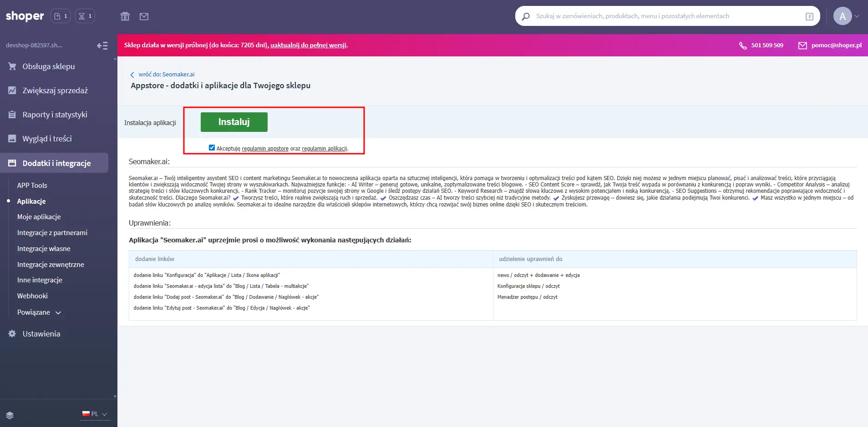This screenshot has width=868, height=427.
Task: Open Integracje z partnerami
Action: tap(52, 233)
